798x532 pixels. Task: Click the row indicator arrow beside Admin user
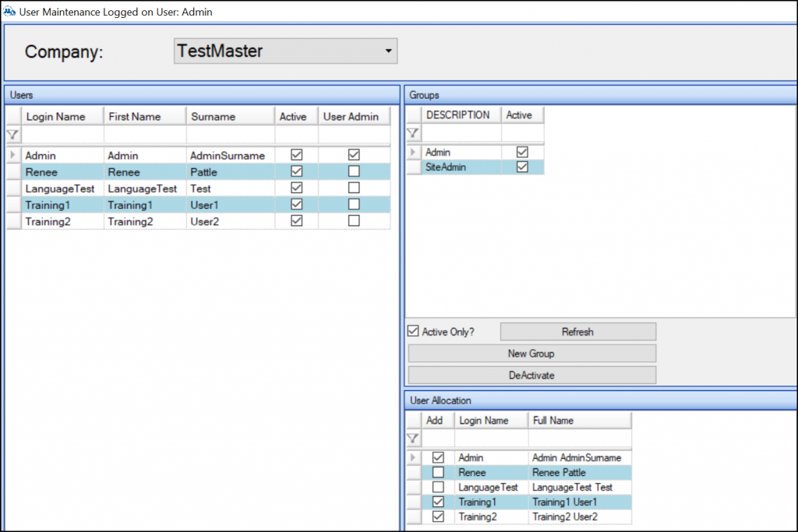pos(13,155)
